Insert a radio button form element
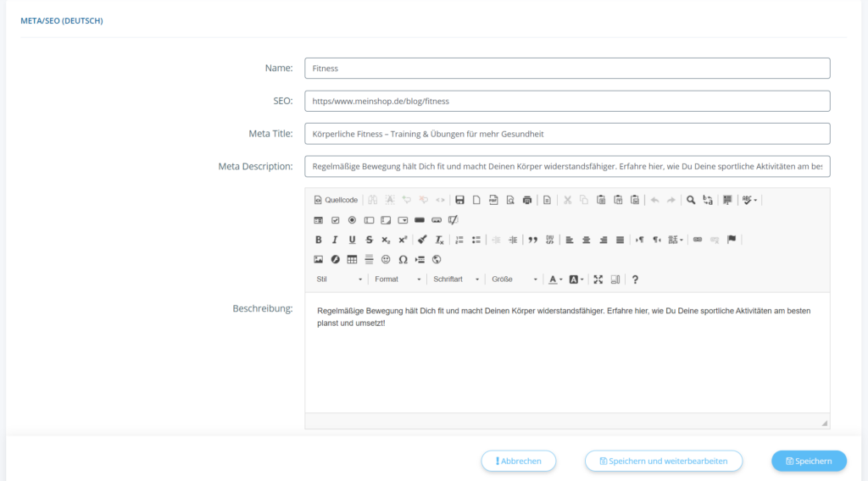This screenshot has height=481, width=868. pos(352,220)
